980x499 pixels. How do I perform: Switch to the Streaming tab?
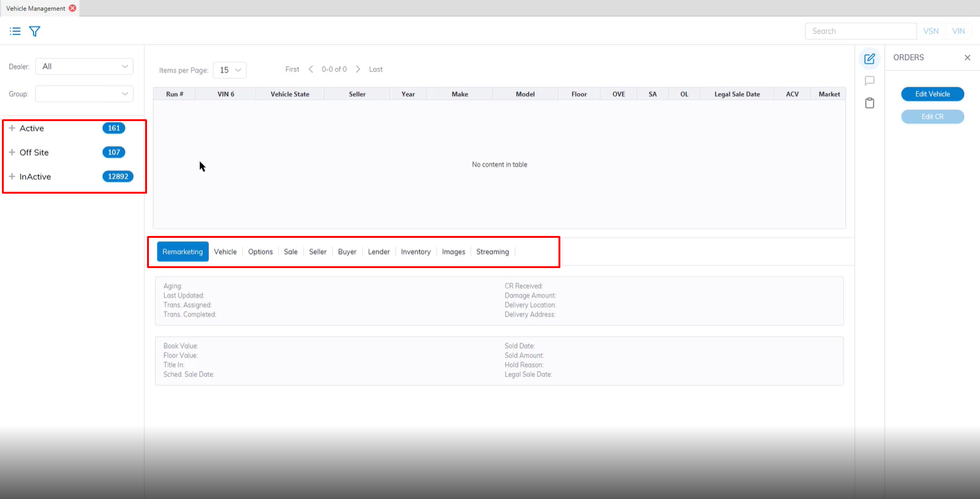[x=492, y=252]
